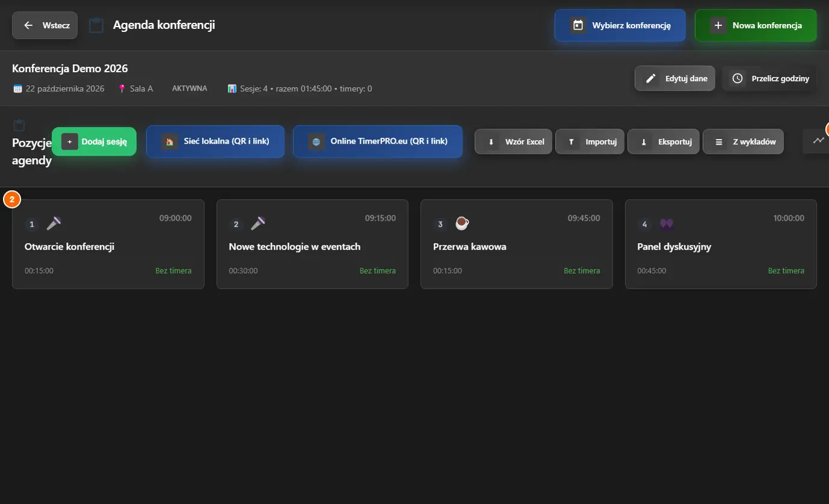
Task: Select the Panel dyskusyjny session title
Action: (x=674, y=247)
